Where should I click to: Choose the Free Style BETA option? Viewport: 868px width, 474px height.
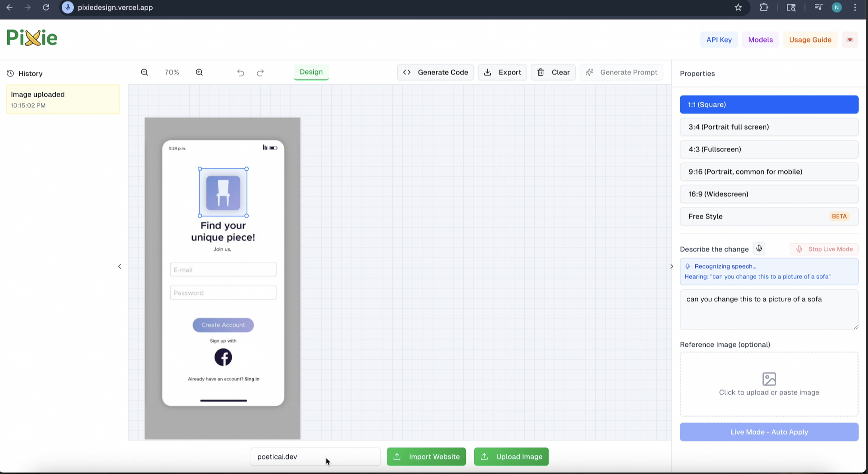pos(769,216)
